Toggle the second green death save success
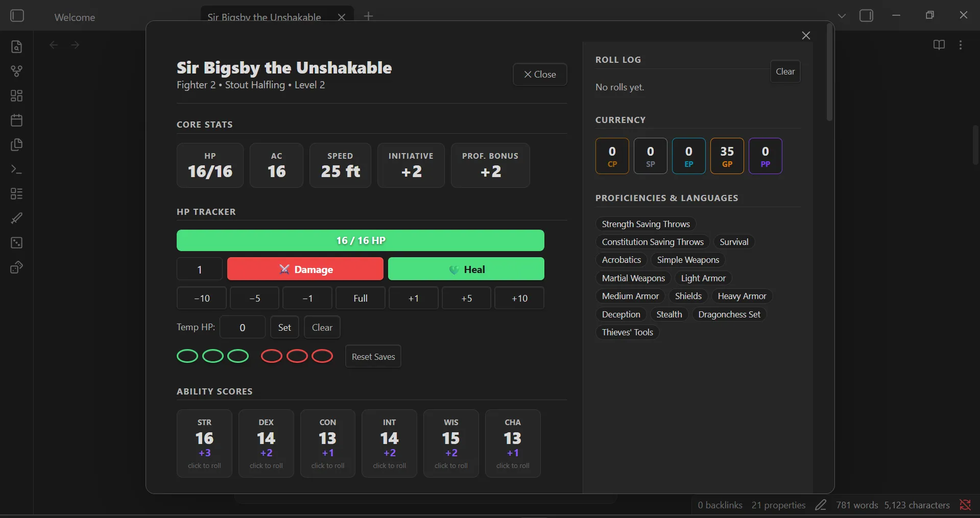This screenshot has height=518, width=980. click(213, 356)
